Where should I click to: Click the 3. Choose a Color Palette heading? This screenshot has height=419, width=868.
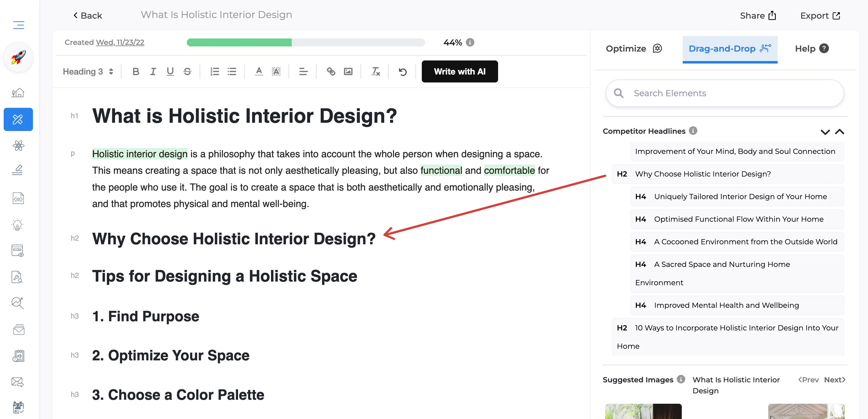178,395
